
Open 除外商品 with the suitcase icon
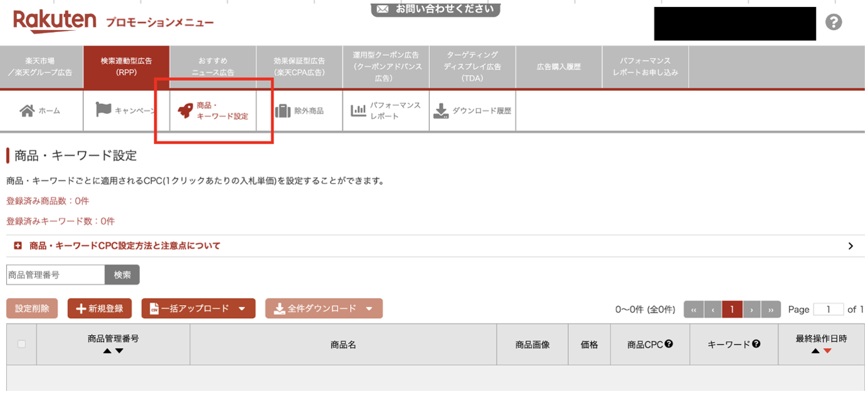(x=299, y=111)
